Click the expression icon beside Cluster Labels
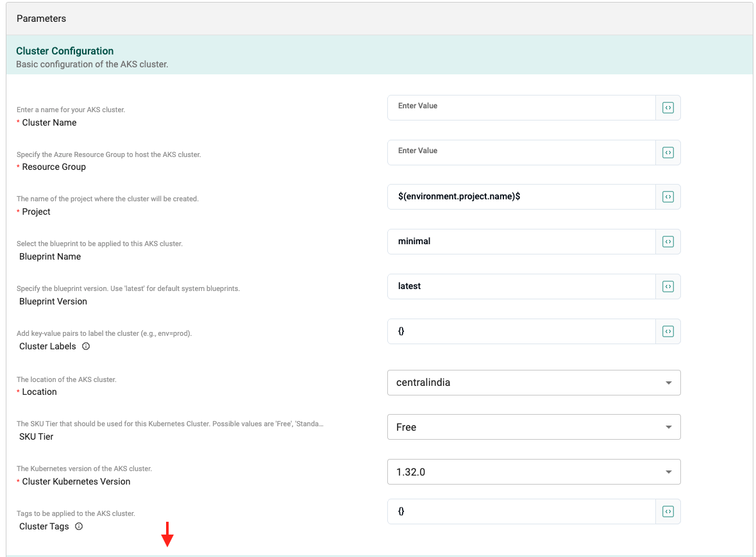 668,331
